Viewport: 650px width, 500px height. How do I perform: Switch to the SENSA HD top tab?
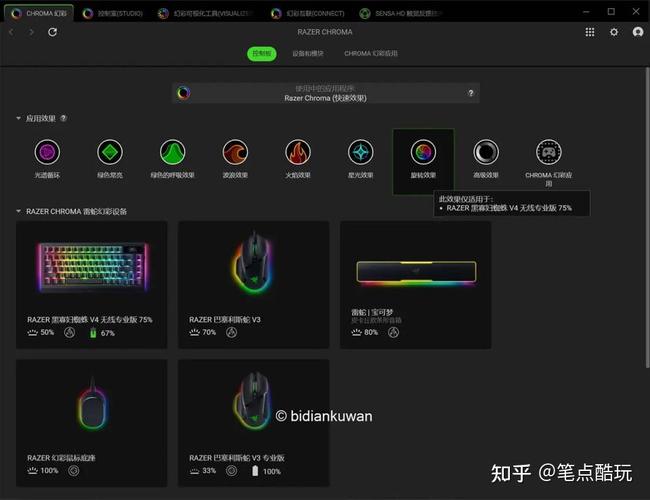pos(400,14)
